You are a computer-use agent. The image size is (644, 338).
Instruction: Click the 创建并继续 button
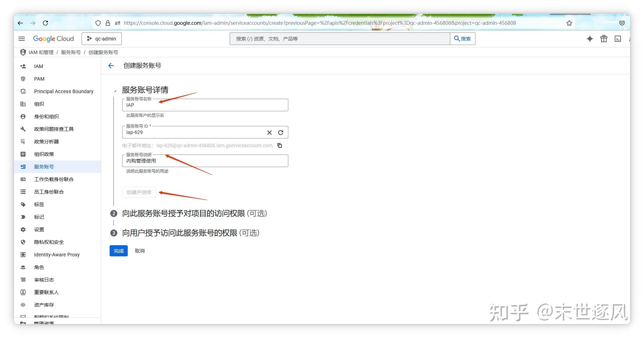139,192
